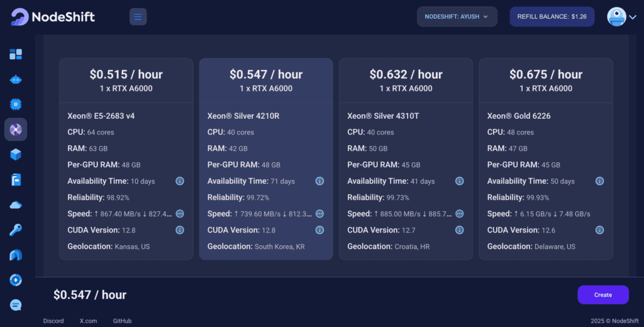Click the Xeon® Gold 6226 text

pos(519,116)
